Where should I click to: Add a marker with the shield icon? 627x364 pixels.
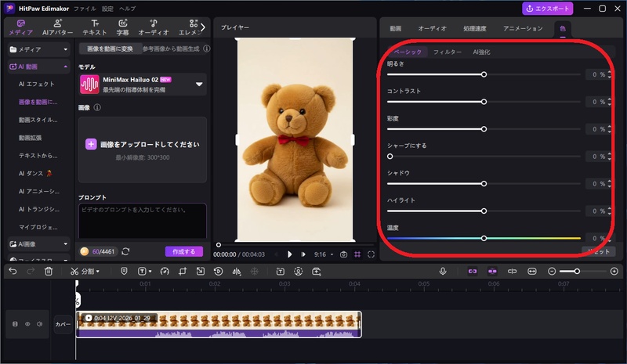point(124,272)
